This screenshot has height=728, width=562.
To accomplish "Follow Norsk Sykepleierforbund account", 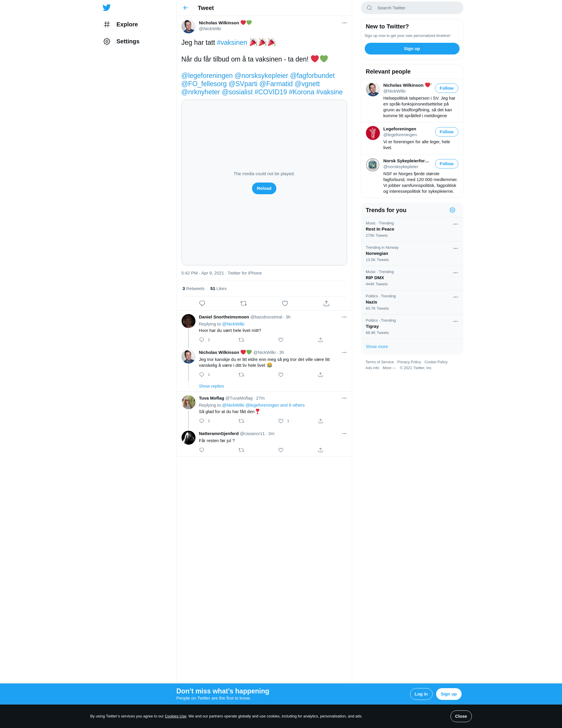I will (x=446, y=164).
